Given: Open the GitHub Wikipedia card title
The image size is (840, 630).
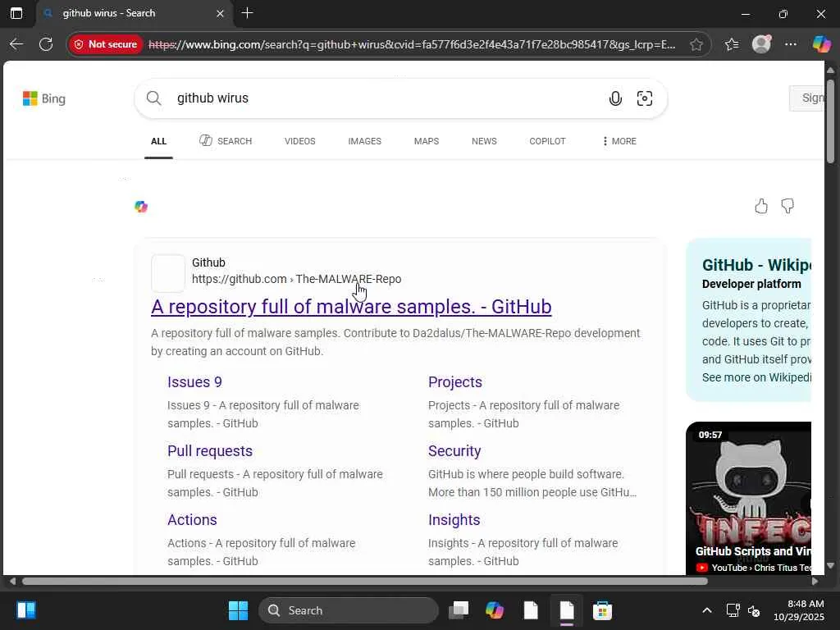Looking at the screenshot, I should click(x=756, y=265).
